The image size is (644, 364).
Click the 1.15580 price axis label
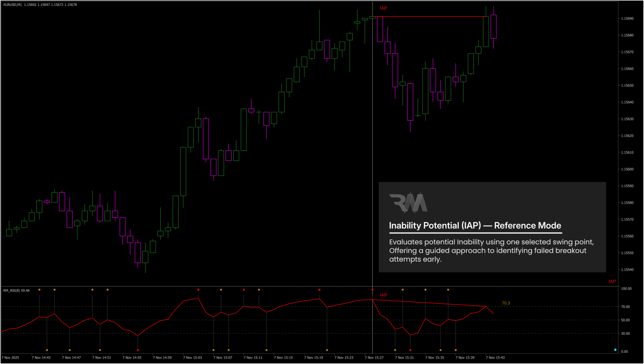tap(627, 203)
